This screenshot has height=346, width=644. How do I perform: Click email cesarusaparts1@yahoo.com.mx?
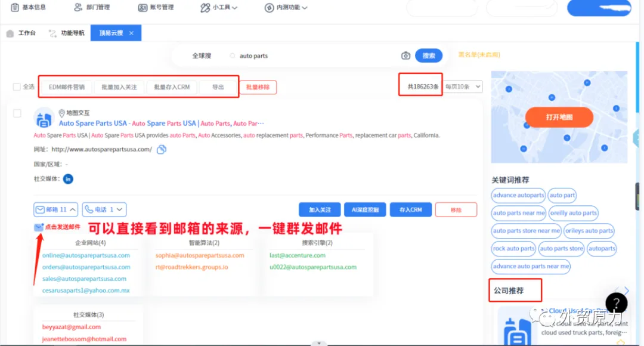(x=86, y=291)
